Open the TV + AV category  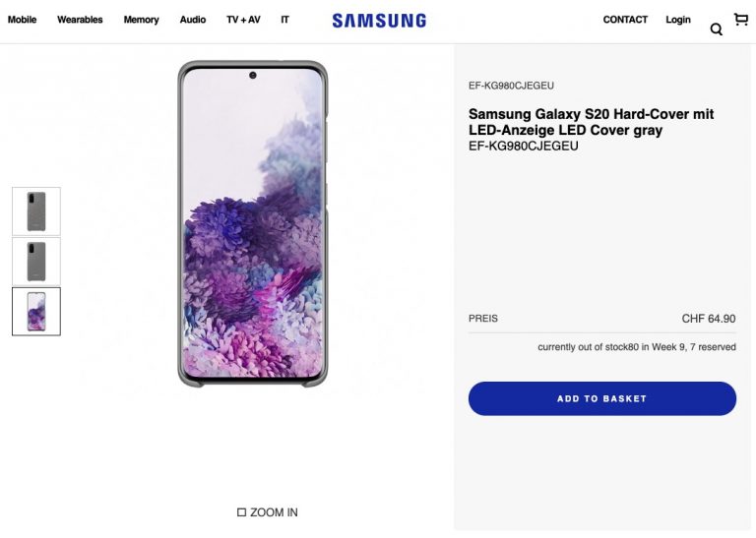point(243,20)
